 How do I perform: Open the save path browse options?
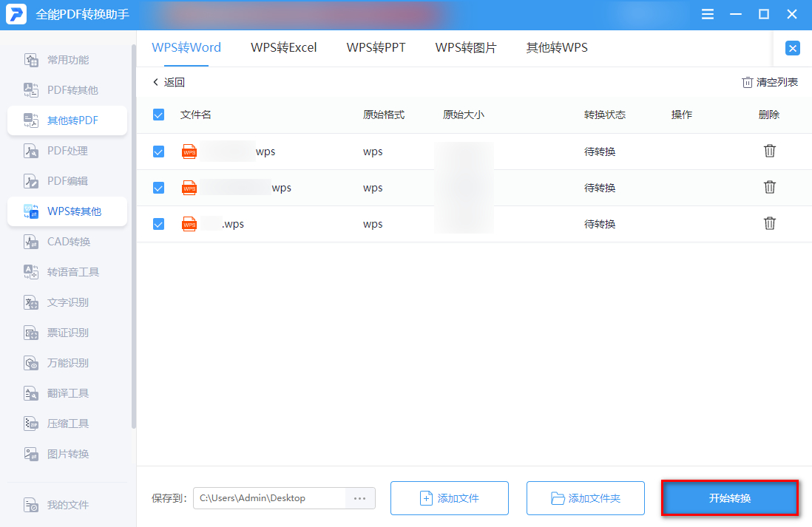pos(360,498)
